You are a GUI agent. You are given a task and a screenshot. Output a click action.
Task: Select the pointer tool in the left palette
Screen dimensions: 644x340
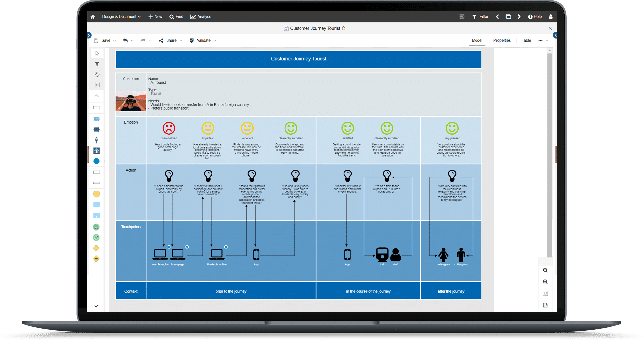tap(97, 53)
